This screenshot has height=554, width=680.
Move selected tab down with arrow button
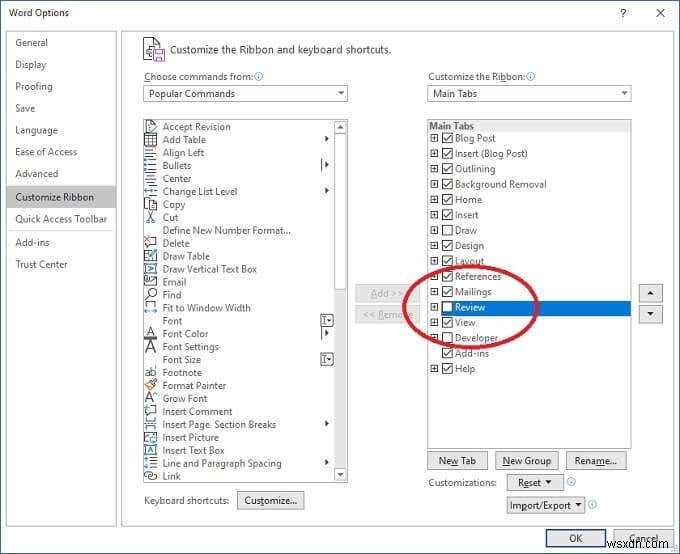pos(651,314)
